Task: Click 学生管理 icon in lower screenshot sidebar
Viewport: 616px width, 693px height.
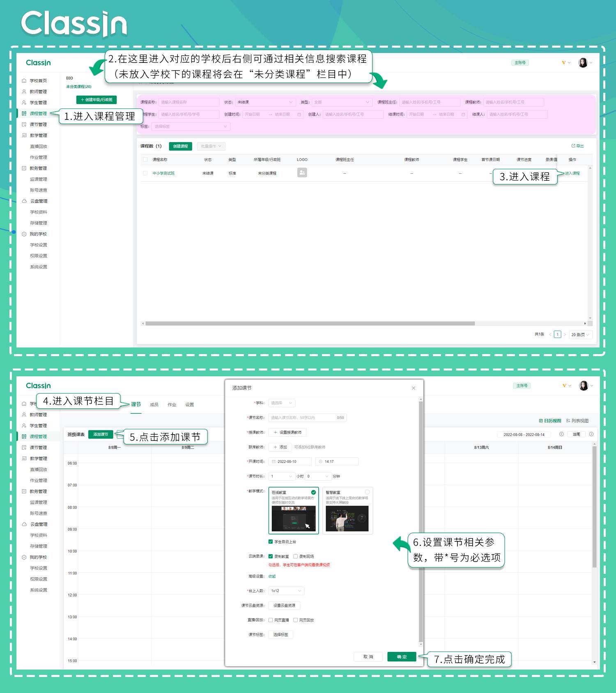Action: pyautogui.click(x=24, y=426)
